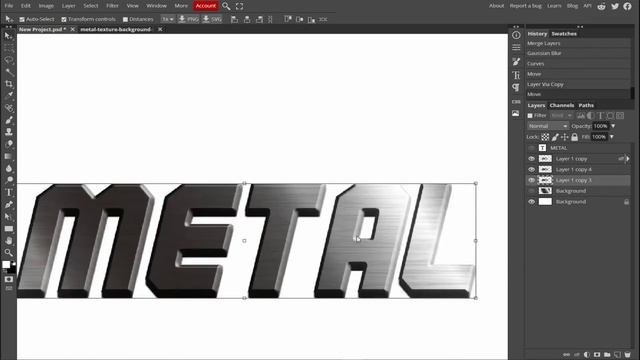Open the Character panel icon

click(x=516, y=75)
